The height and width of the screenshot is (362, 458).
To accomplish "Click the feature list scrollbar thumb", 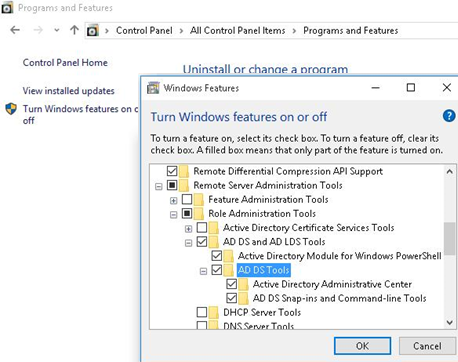I will 449,239.
